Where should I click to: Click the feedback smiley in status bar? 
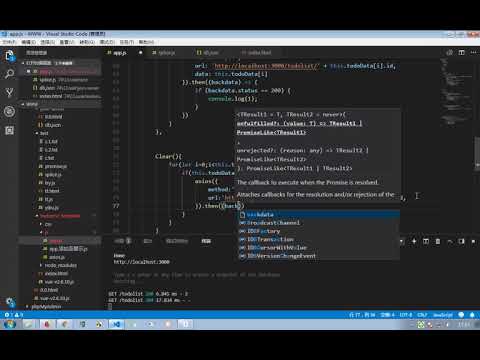coord(461,315)
